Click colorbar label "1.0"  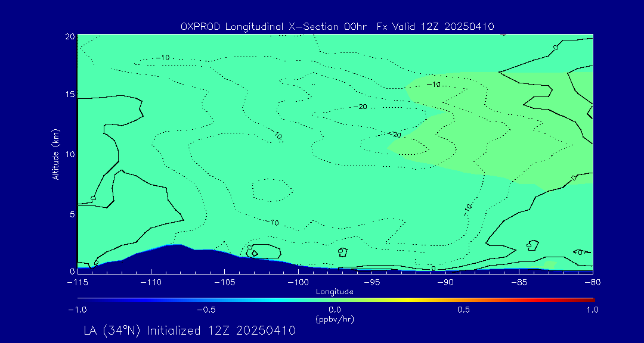point(592,310)
